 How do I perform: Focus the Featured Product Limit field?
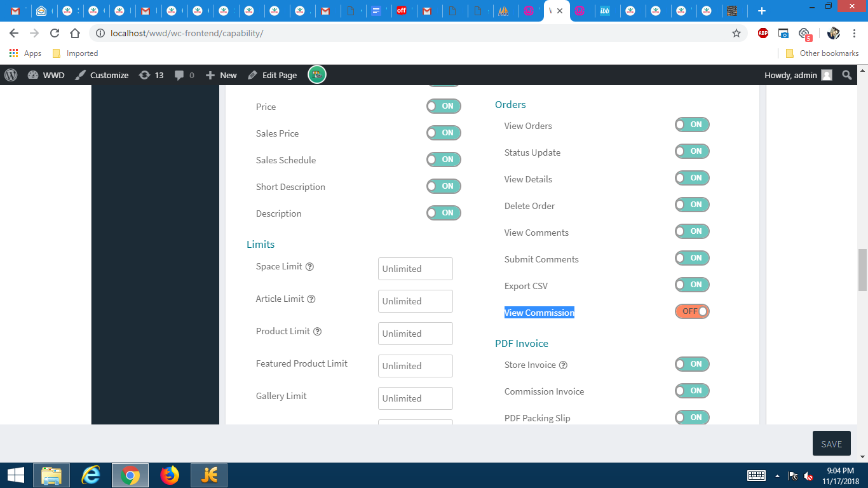[416, 366]
